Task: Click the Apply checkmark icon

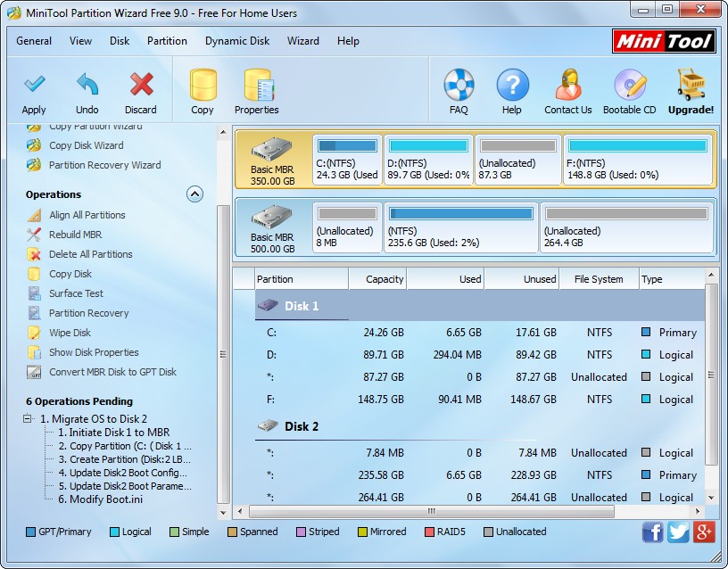Action: coord(35,84)
